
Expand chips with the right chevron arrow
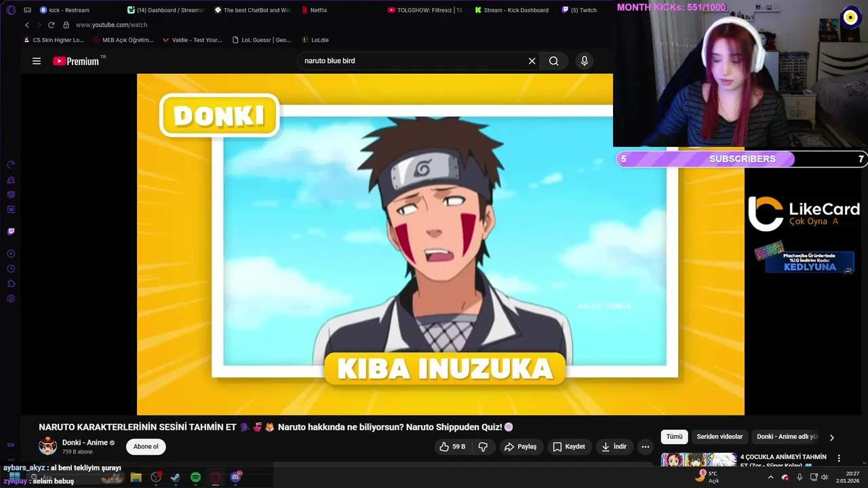832,438
